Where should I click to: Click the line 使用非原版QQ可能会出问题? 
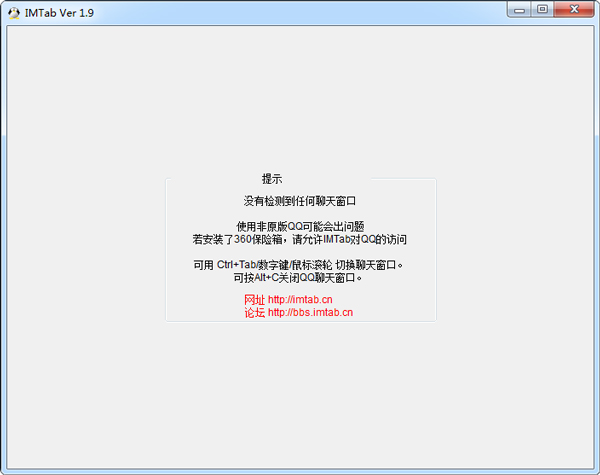[300, 226]
